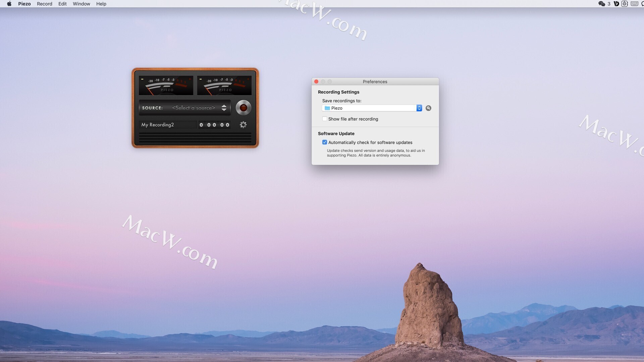The height and width of the screenshot is (362, 644).
Task: Click the My Recording2 name field
Action: tap(168, 125)
